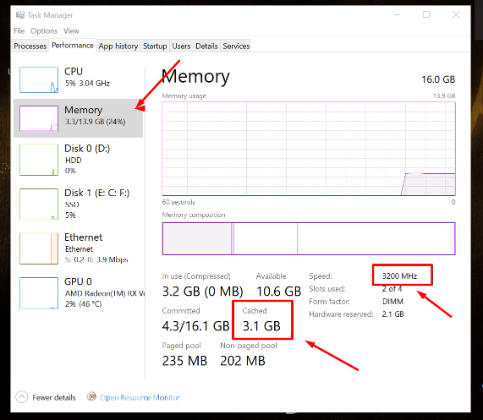Open Disk 1 (E: C: F:) view
The width and height of the screenshot is (483, 420).
click(x=78, y=204)
